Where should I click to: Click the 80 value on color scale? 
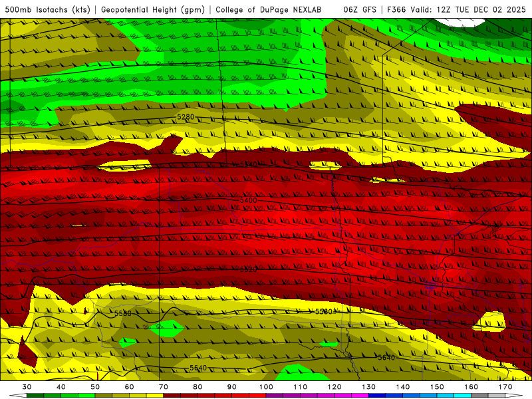198,387
